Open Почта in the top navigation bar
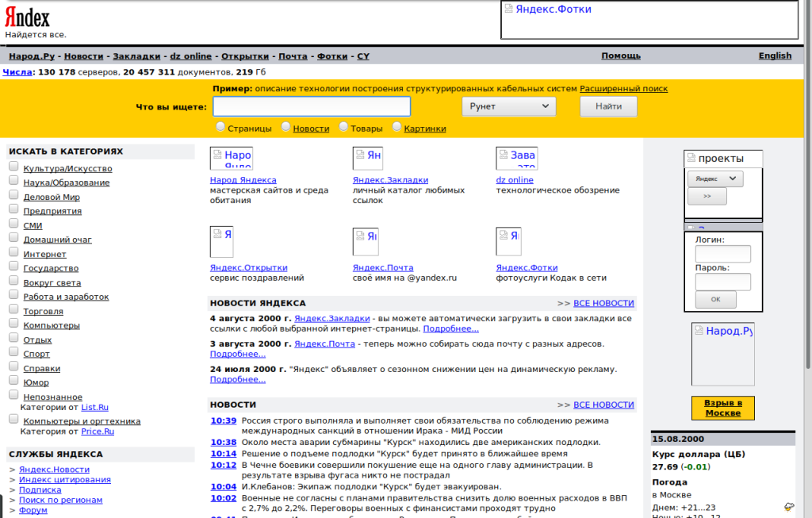The image size is (812, 518). click(293, 56)
